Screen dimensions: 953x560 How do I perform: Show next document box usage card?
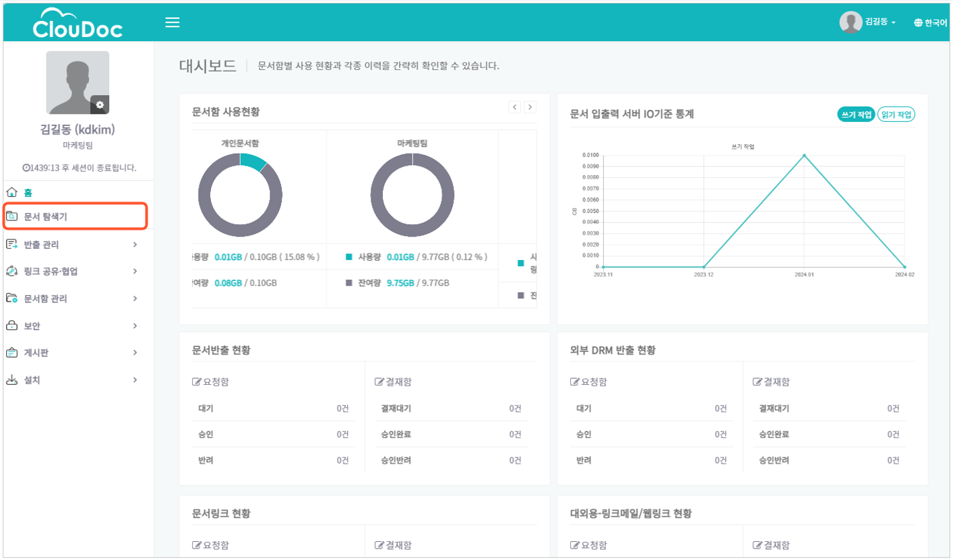(x=530, y=106)
